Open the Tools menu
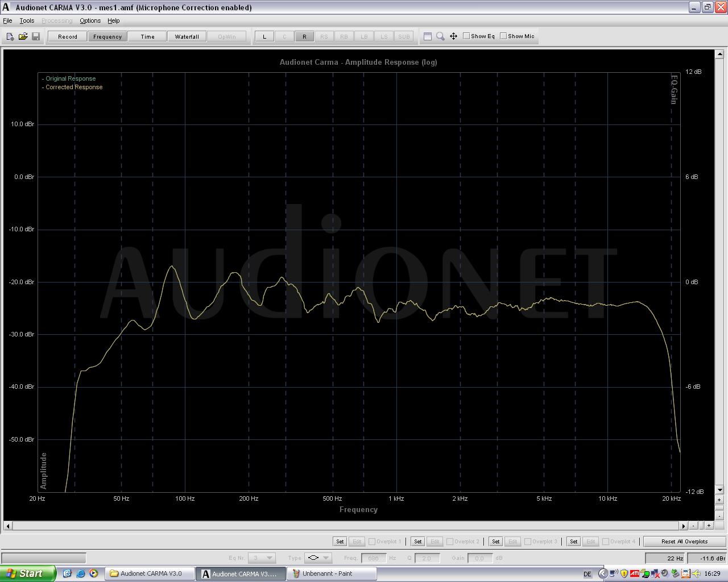The height and width of the screenshot is (582, 728). [x=27, y=20]
